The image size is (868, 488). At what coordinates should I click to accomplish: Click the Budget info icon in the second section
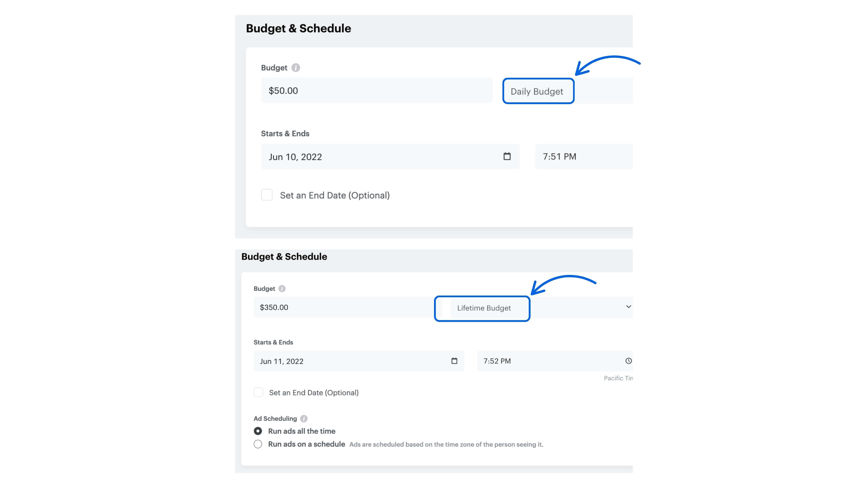pos(282,288)
